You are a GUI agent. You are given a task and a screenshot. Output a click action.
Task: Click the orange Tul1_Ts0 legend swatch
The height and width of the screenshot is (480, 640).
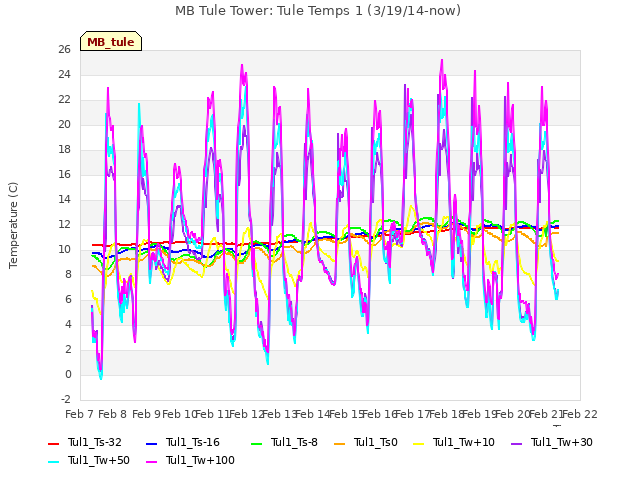point(339,443)
